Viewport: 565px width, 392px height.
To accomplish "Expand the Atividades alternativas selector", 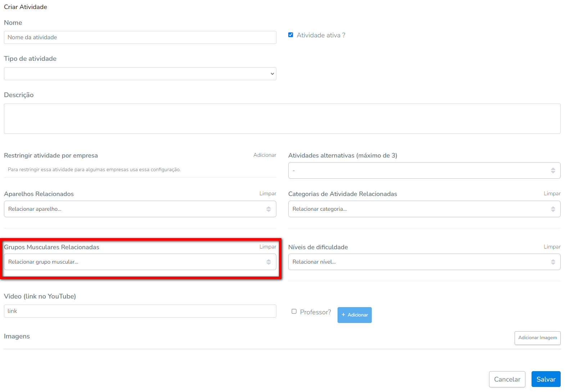I will coord(424,170).
